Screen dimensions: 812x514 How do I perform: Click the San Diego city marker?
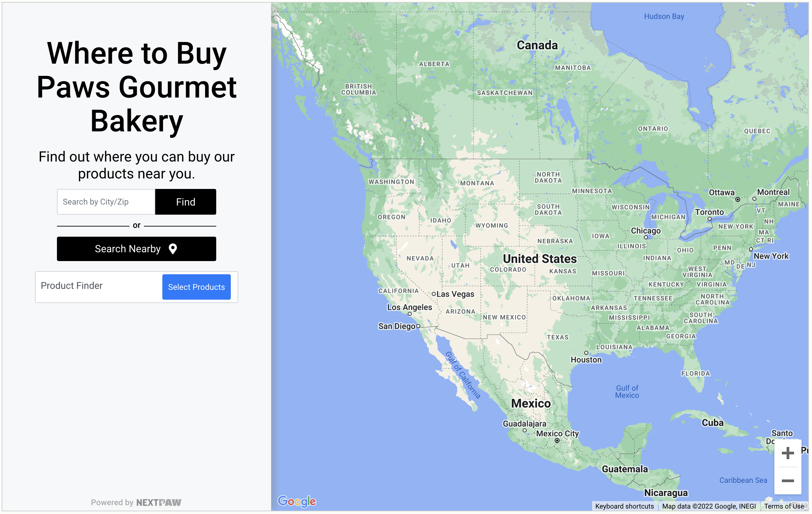pyautogui.click(x=418, y=326)
